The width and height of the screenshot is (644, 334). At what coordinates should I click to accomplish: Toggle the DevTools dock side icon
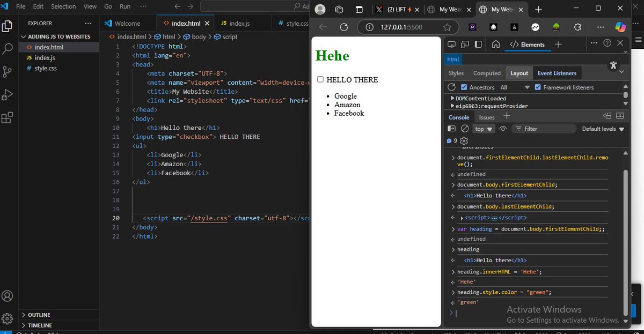[478, 44]
